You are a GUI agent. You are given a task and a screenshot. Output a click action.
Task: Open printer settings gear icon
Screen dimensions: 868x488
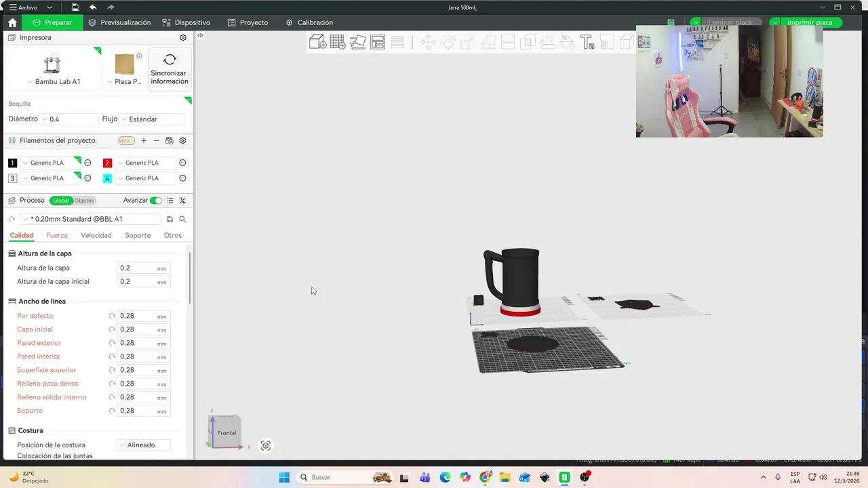click(x=183, y=38)
